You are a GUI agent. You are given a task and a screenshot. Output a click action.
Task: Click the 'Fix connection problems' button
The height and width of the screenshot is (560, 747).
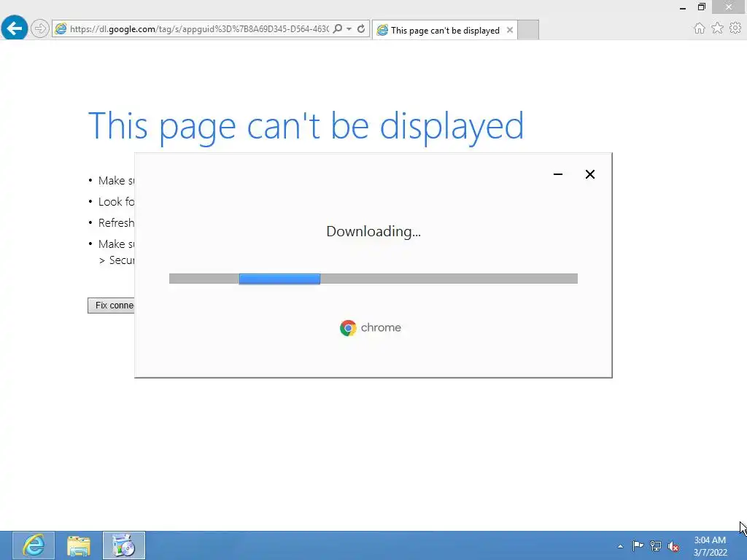[x=111, y=306]
